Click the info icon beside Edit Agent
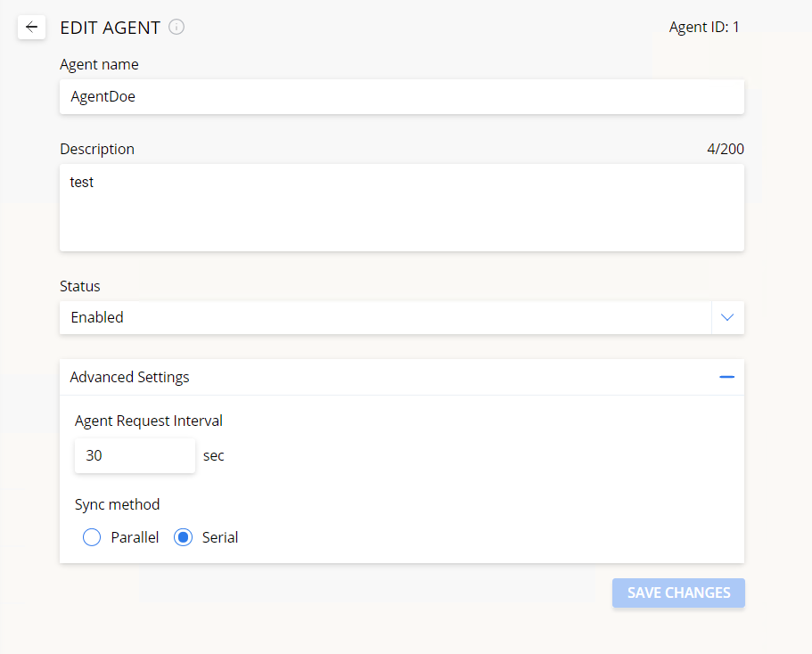The height and width of the screenshot is (654, 812). (176, 28)
